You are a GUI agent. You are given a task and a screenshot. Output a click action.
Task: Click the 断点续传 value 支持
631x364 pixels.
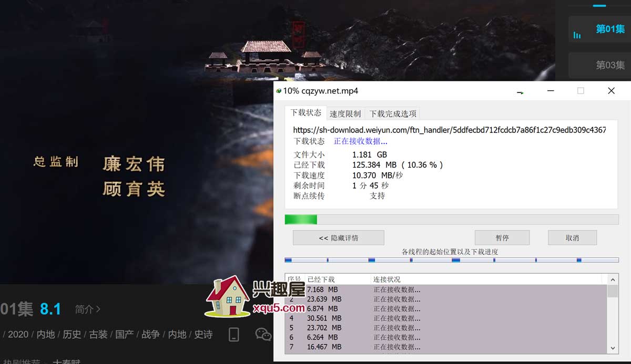378,195
